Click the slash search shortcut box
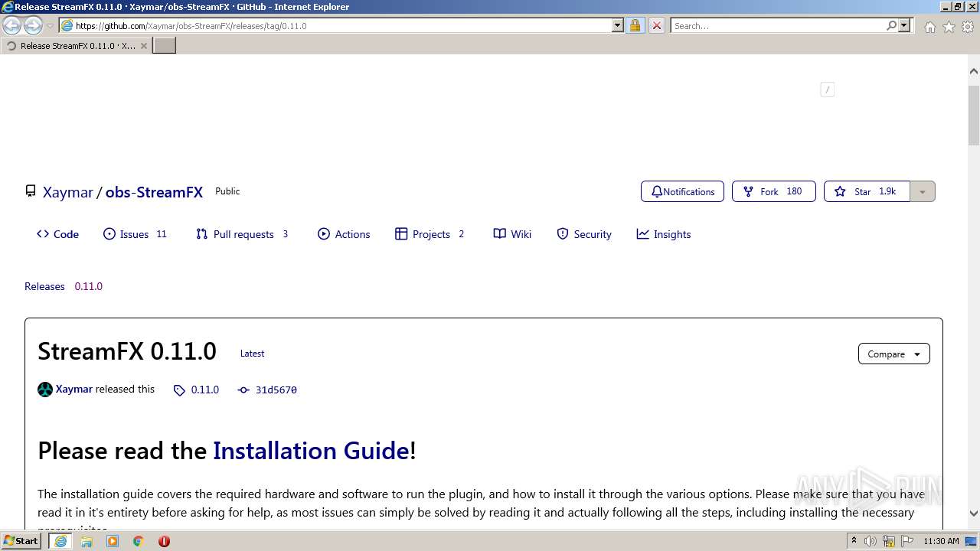Image resolution: width=980 pixels, height=551 pixels. pyautogui.click(x=827, y=90)
